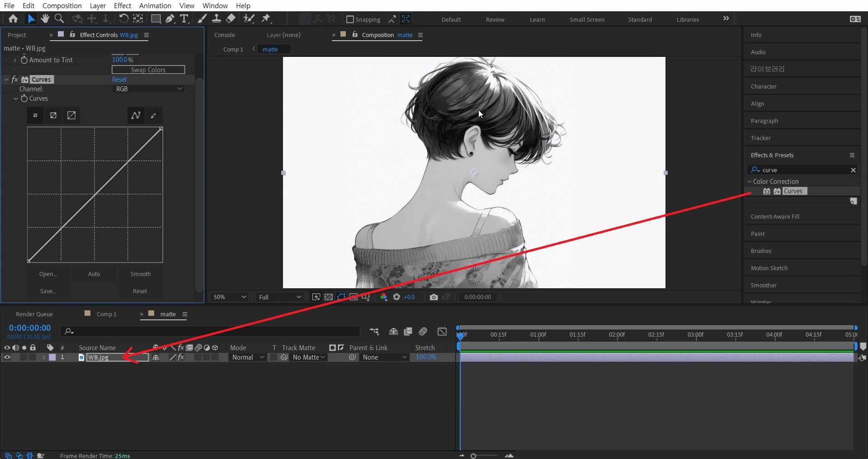The width and height of the screenshot is (868, 459).
Task: Click the frame blending enable icon in timeline
Action: point(408,332)
